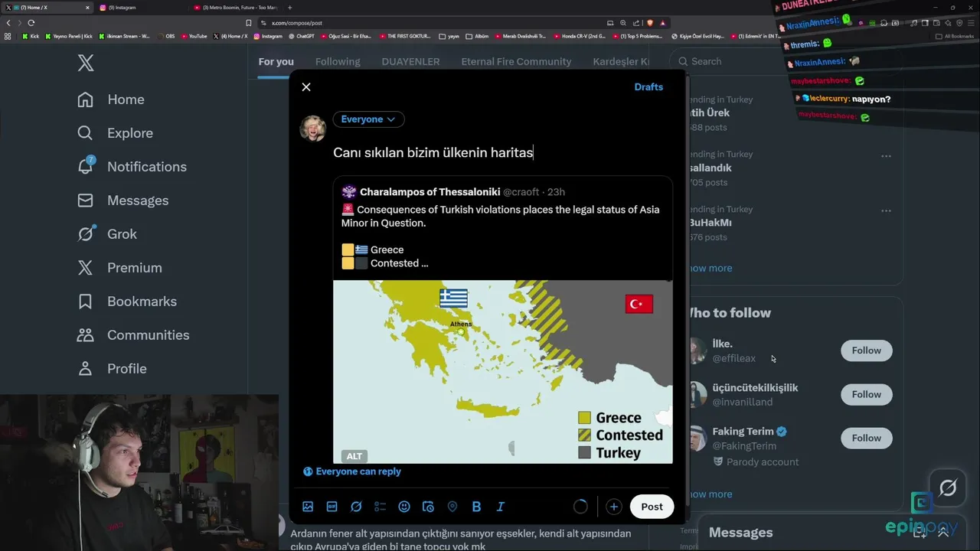This screenshot has height=551, width=980.
Task: Switch to the DUAYENLER tab
Action: 410,61
